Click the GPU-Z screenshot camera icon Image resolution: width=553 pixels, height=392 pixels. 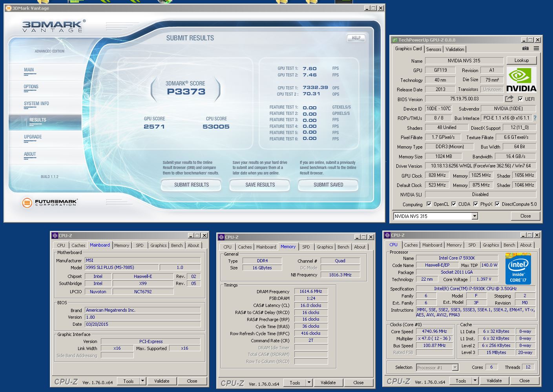point(525,49)
